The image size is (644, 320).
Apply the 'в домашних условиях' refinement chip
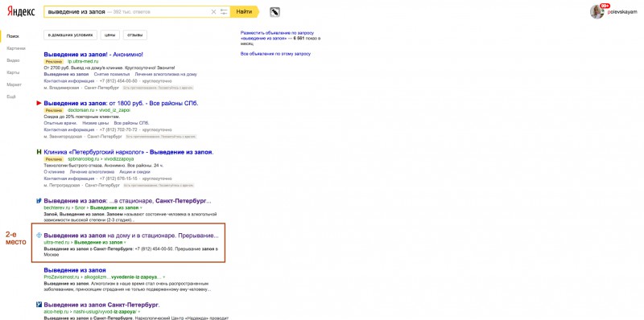71,35
